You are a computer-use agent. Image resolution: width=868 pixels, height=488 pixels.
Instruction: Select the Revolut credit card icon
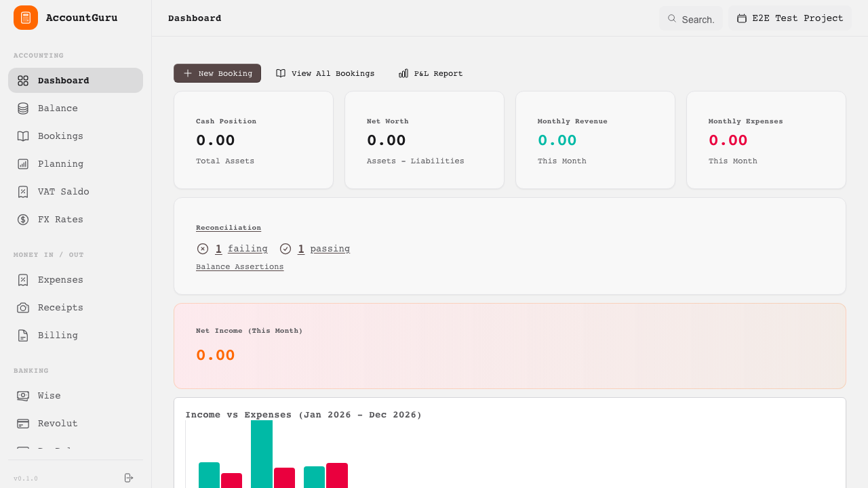coord(22,423)
